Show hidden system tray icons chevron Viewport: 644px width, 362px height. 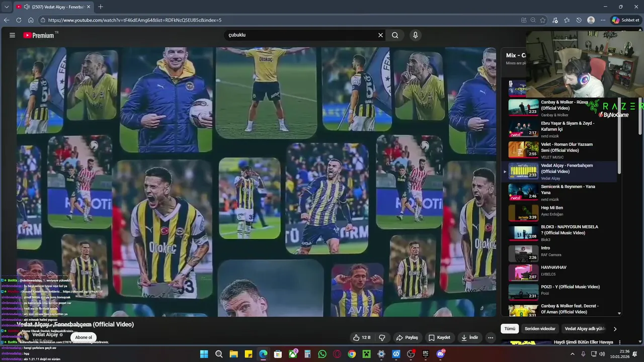[x=572, y=354]
